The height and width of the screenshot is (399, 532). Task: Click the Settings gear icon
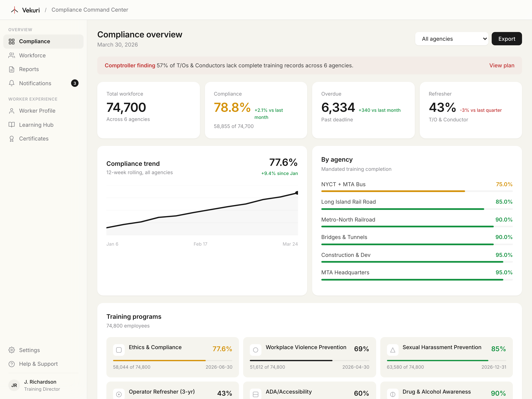coord(11,350)
